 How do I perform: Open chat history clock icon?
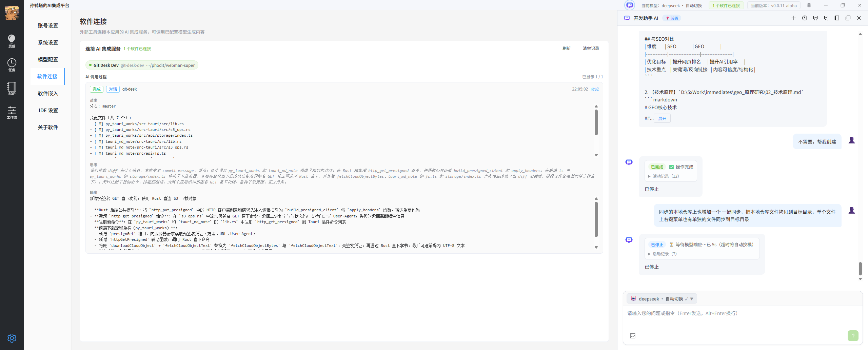click(805, 18)
